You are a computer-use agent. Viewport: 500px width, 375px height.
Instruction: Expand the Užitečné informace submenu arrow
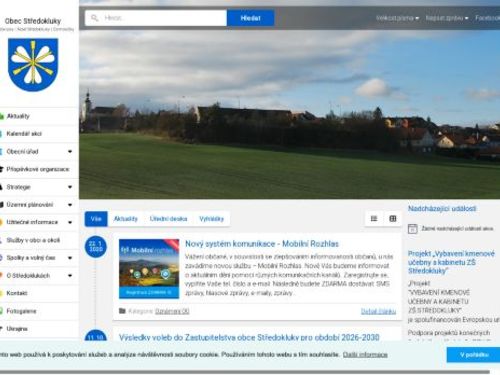click(x=70, y=222)
